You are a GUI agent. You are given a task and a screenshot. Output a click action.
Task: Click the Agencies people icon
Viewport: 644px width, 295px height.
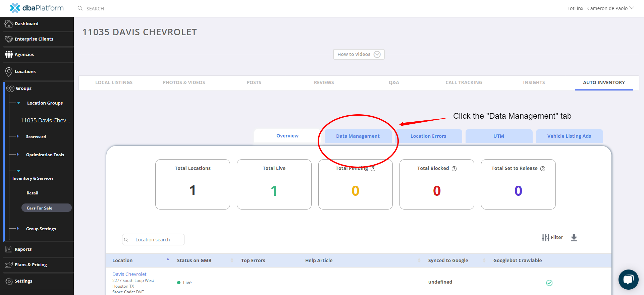pos(9,54)
